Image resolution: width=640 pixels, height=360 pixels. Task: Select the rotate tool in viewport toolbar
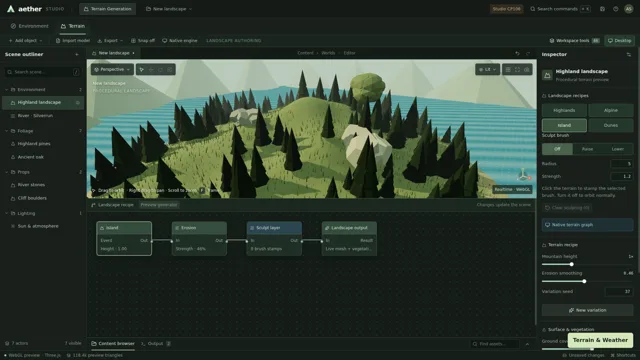[160, 69]
